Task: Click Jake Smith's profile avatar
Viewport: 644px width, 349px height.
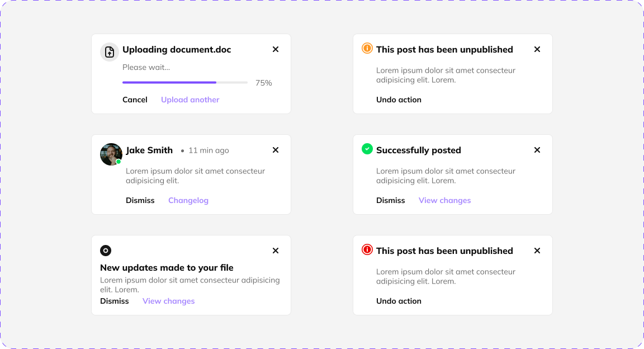Action: pos(111,154)
